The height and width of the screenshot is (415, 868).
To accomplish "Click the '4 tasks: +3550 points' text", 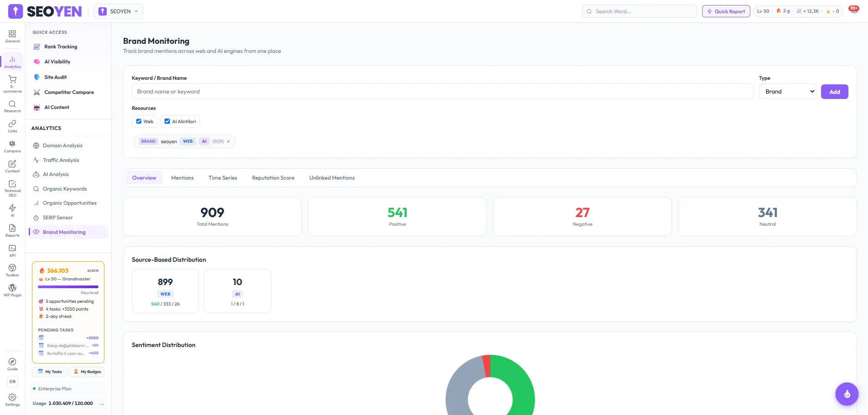I will pos(67,309).
